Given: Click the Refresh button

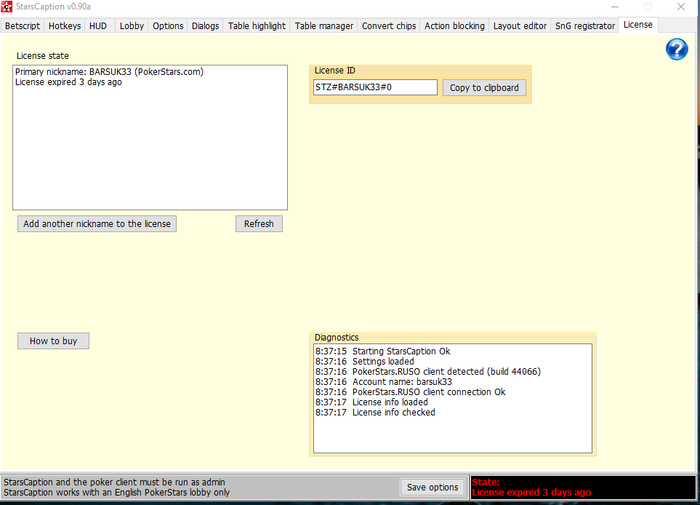Looking at the screenshot, I should click(259, 224).
